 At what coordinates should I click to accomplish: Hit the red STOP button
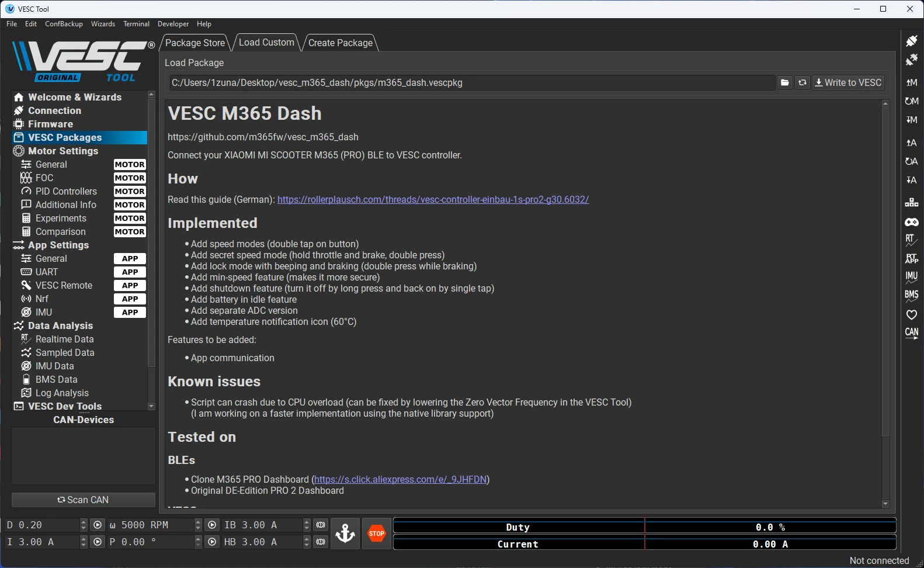(377, 533)
